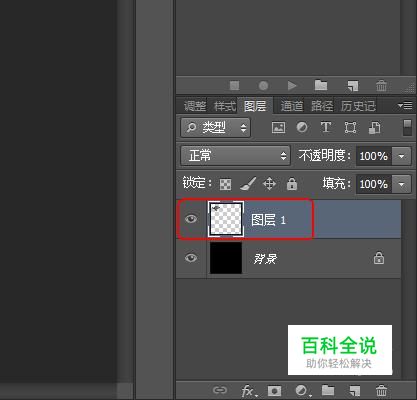This screenshot has width=417, height=400.
Task: Create new fill or adjustment layer icon
Action: click(303, 390)
